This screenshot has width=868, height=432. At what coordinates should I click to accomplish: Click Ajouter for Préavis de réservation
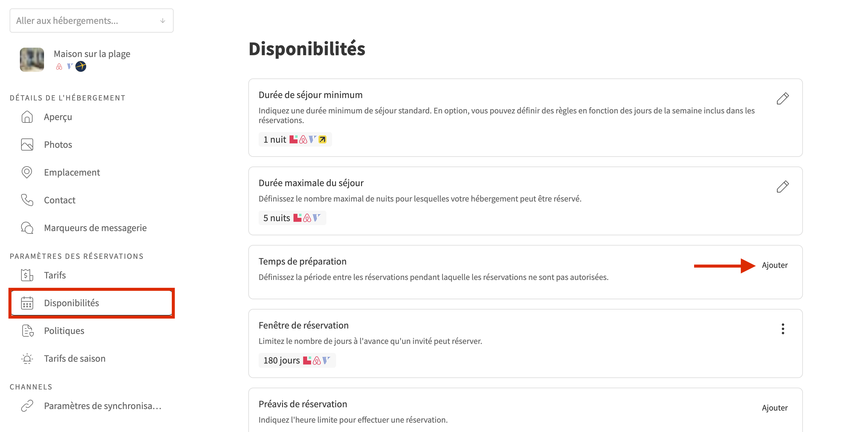774,408
